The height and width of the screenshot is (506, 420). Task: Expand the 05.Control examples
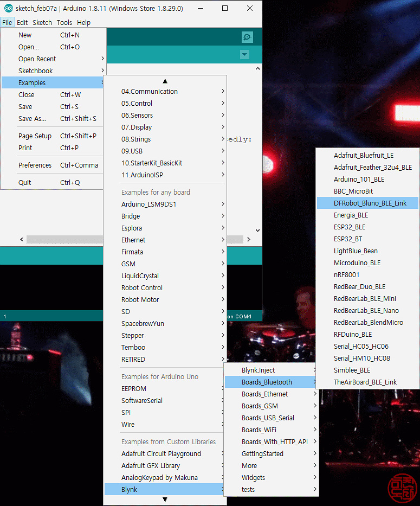point(165,104)
